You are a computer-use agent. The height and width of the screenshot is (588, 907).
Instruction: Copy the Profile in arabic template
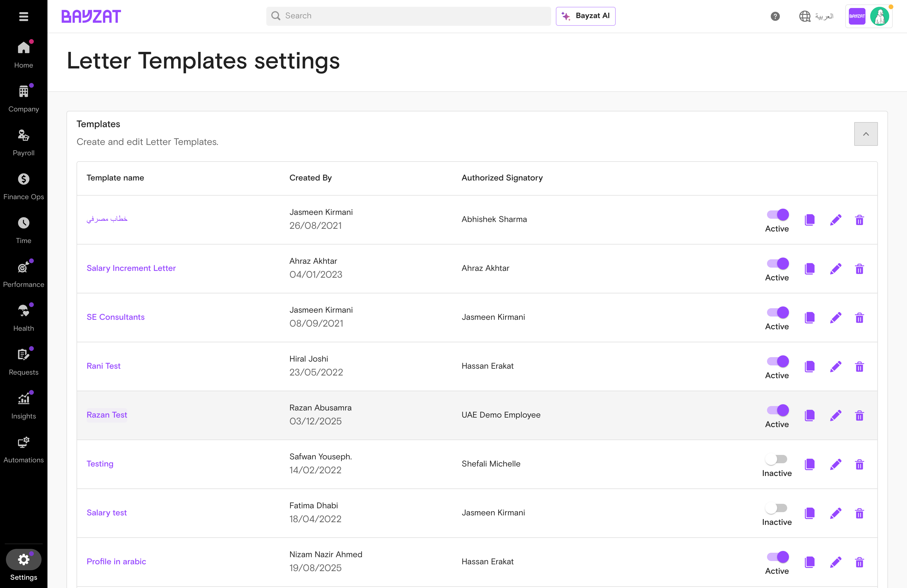(809, 562)
